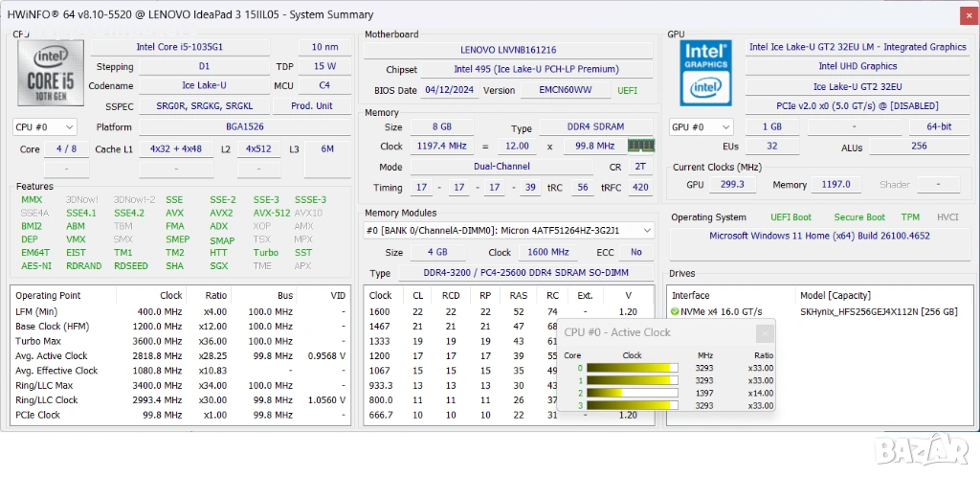980x477 pixels.
Task: Open the CPU #0 selector dropdown
Action: pyautogui.click(x=45, y=126)
